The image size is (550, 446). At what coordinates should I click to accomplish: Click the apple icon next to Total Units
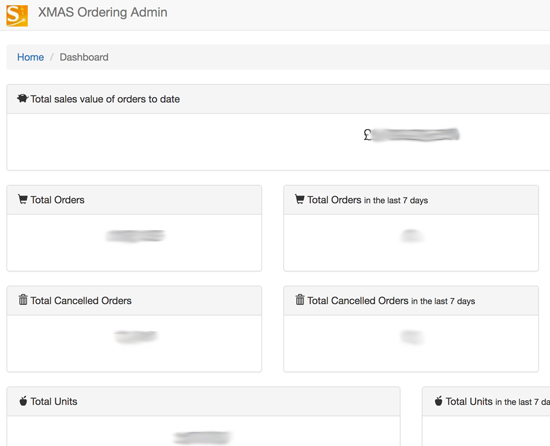pyautogui.click(x=23, y=401)
